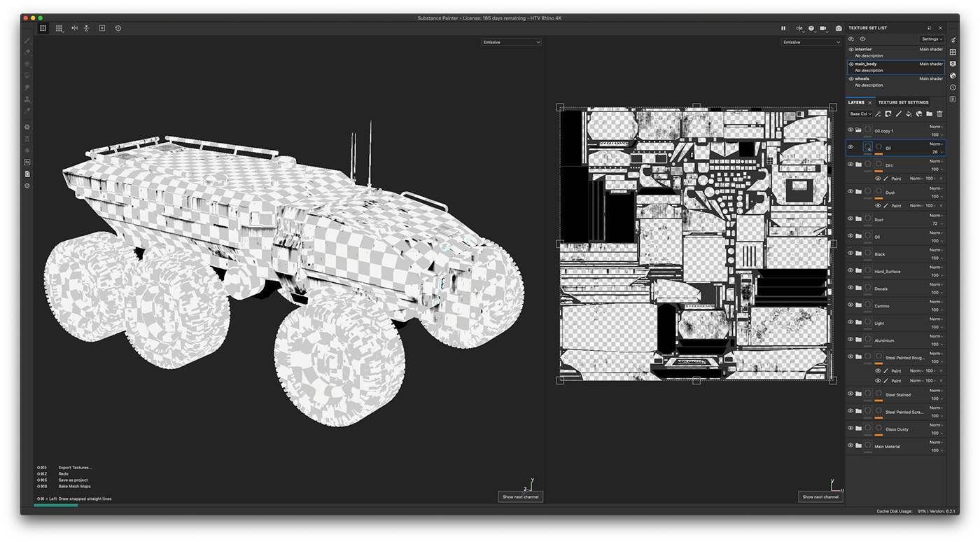Open the 2D viewport Emissive channel dropdown
980x542 pixels.
pyautogui.click(x=811, y=42)
